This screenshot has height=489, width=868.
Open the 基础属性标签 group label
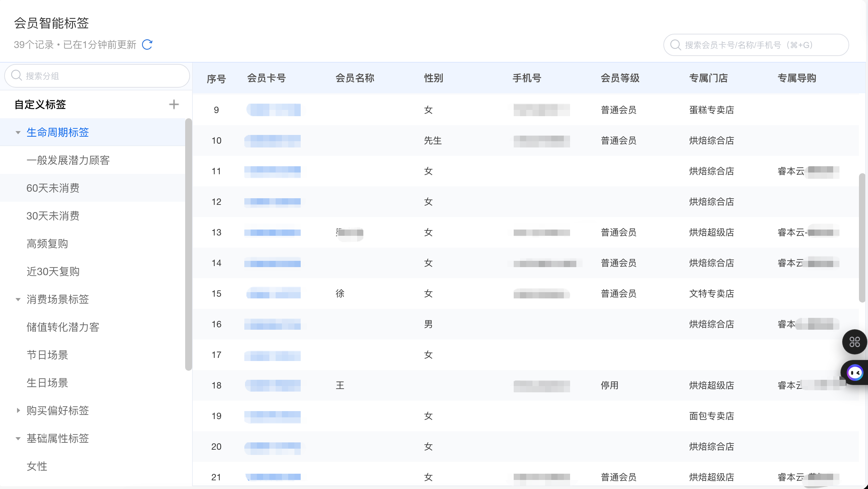click(x=58, y=439)
